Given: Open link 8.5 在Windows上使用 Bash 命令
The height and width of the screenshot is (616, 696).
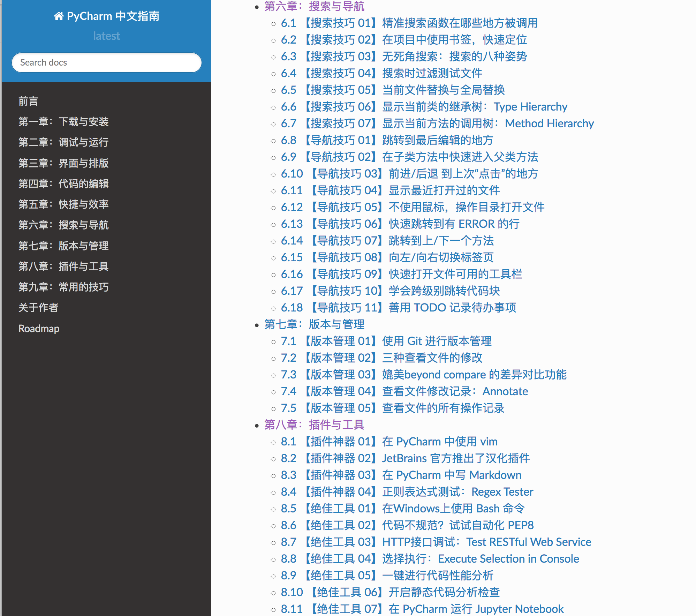Looking at the screenshot, I should [x=403, y=509].
